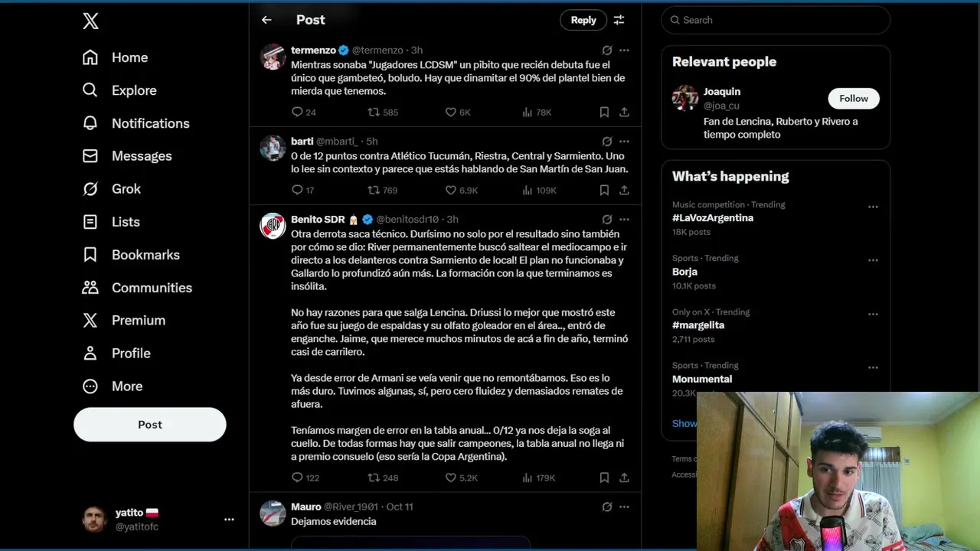Bookmark the barti post
Image resolution: width=980 pixels, height=551 pixels.
tap(604, 190)
